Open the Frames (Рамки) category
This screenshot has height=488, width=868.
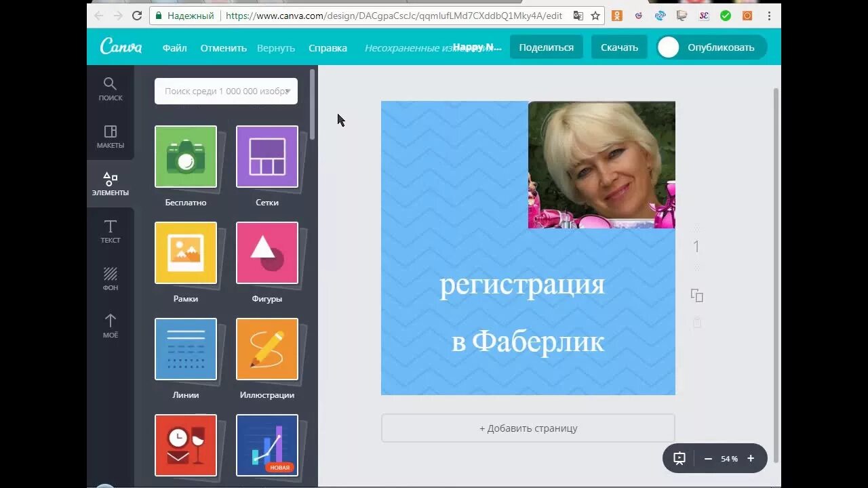click(186, 253)
